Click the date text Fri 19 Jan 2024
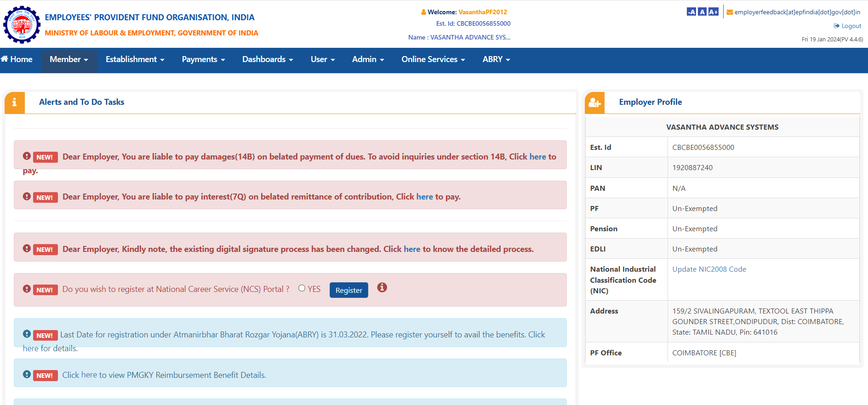The width and height of the screenshot is (868, 405). (x=821, y=40)
